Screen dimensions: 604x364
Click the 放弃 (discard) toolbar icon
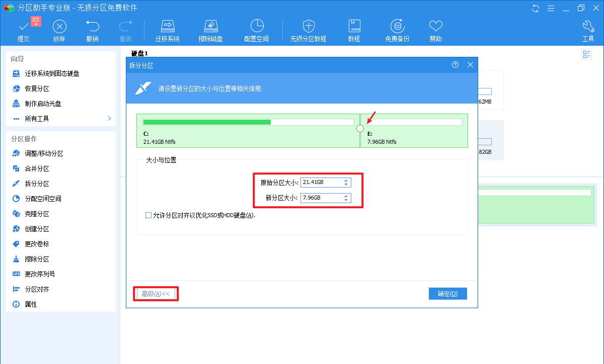tap(59, 31)
